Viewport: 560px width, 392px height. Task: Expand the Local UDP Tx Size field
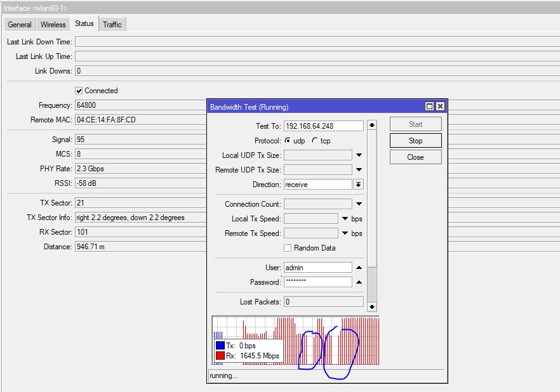point(359,155)
